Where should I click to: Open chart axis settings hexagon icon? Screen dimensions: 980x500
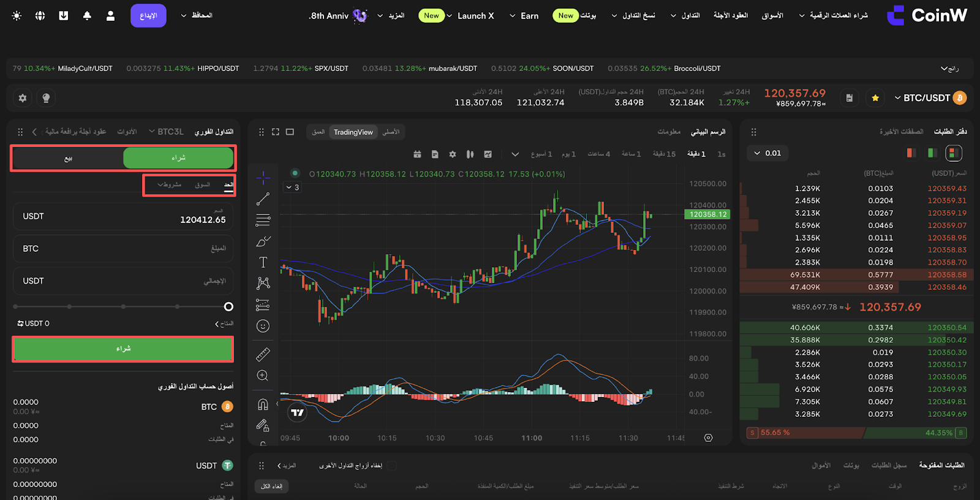[x=708, y=438]
